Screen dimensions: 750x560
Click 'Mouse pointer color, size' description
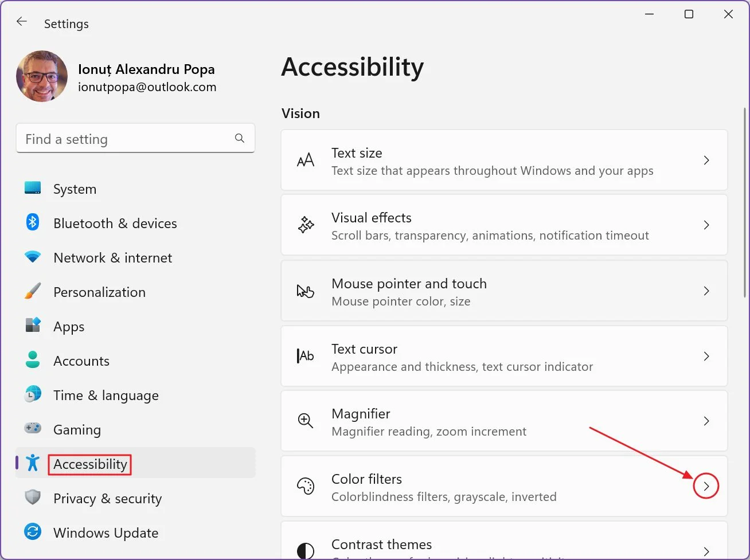pyautogui.click(x=401, y=301)
